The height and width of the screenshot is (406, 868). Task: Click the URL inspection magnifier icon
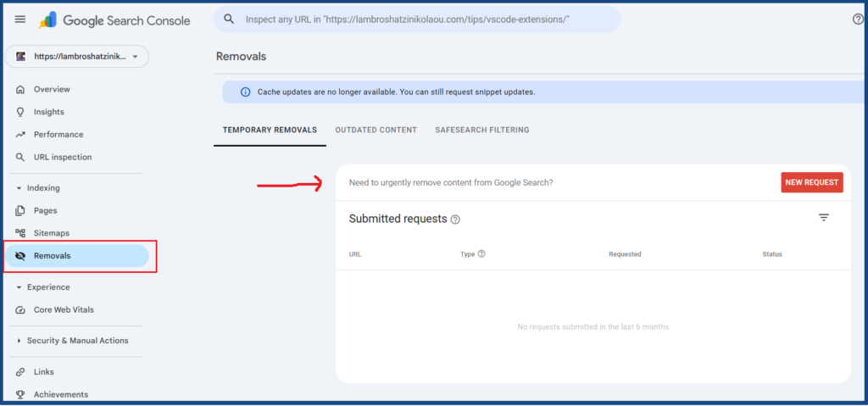[x=20, y=158]
